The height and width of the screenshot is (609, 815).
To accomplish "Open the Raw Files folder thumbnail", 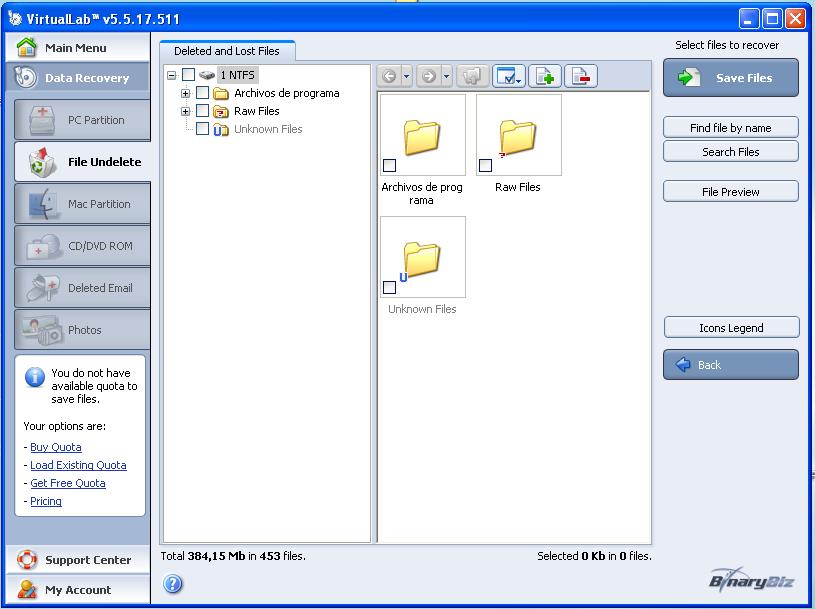I will pos(519,135).
